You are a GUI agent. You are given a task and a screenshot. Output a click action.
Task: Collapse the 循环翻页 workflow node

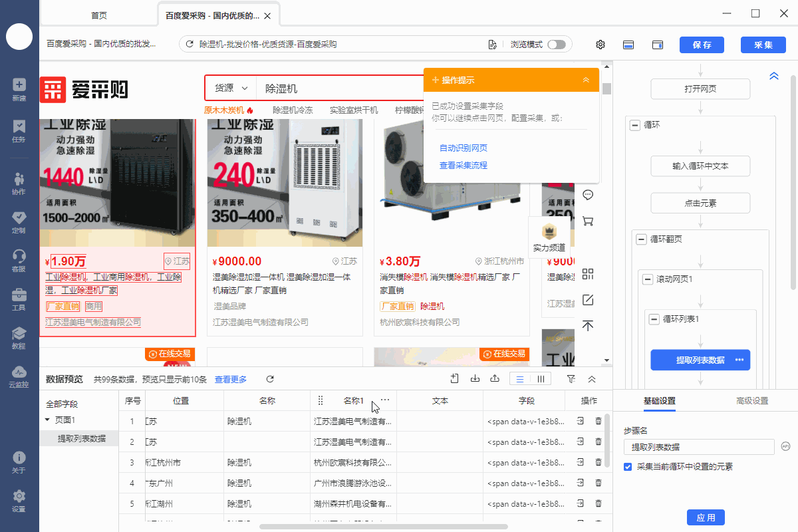click(641, 239)
